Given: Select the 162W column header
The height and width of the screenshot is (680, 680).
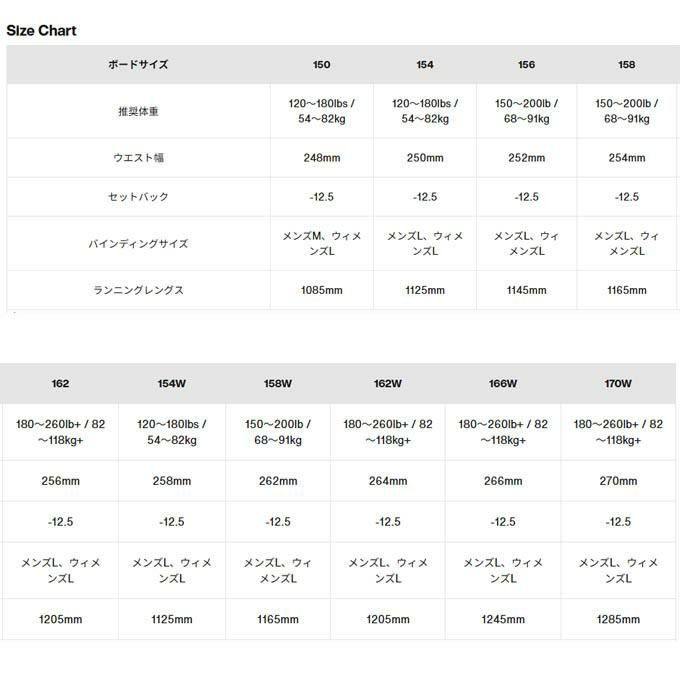Looking at the screenshot, I should (x=387, y=383).
